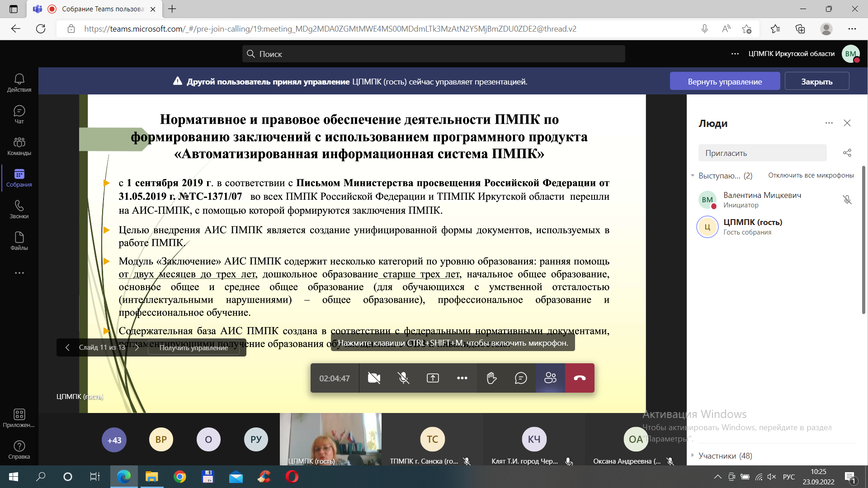Switch the РУС input language

(789, 477)
